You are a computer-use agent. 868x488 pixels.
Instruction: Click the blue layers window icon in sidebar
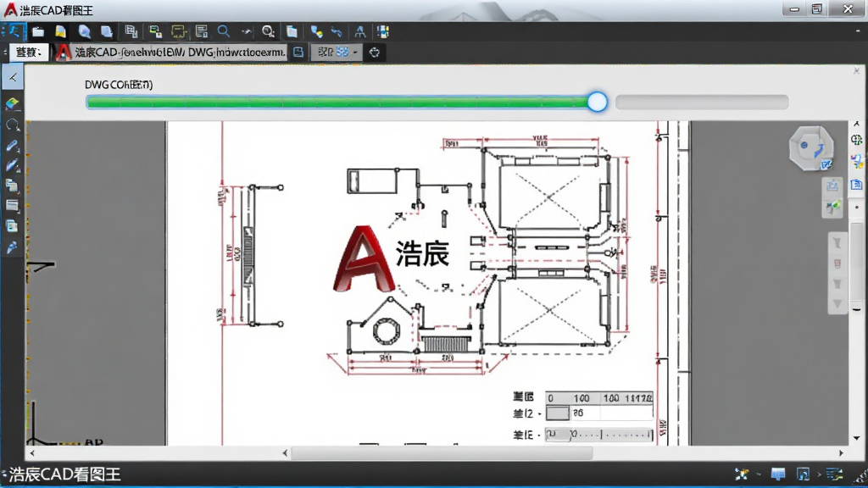(x=12, y=226)
